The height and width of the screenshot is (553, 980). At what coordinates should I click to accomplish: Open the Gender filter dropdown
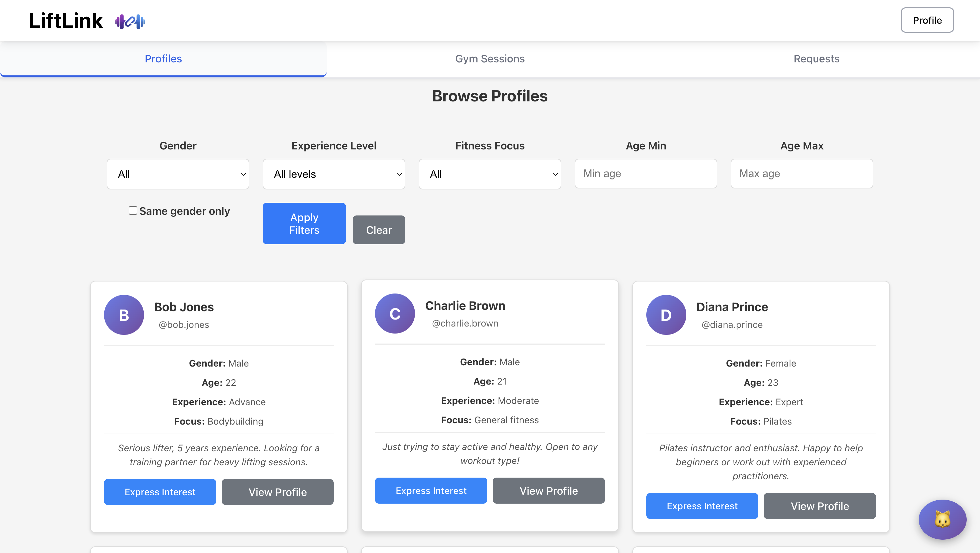[x=178, y=174]
